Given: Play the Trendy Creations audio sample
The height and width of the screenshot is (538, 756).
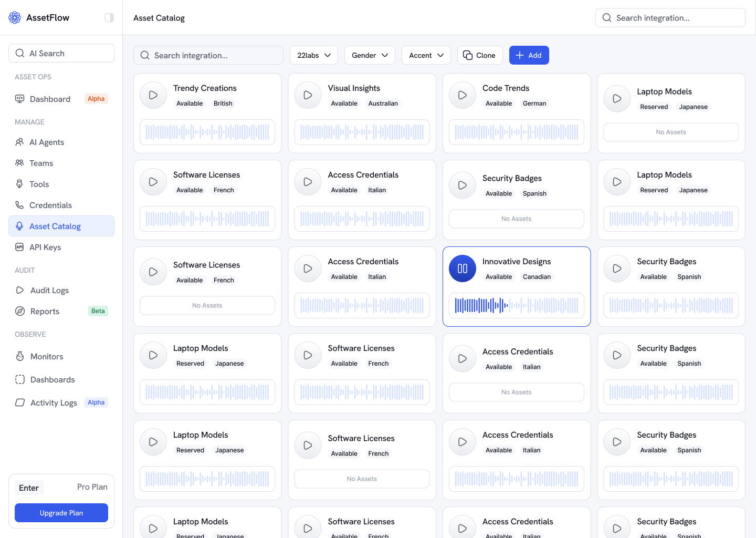Looking at the screenshot, I should click(x=153, y=95).
